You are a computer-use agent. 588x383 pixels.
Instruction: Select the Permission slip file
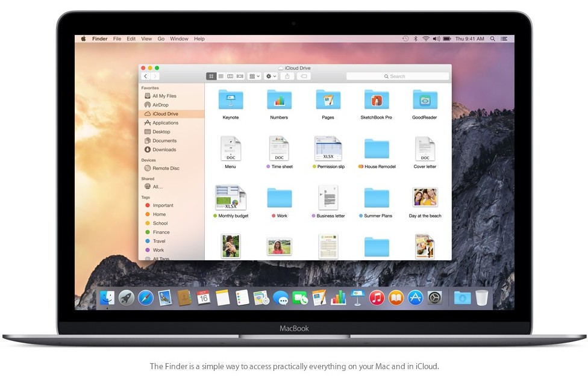[x=328, y=152]
